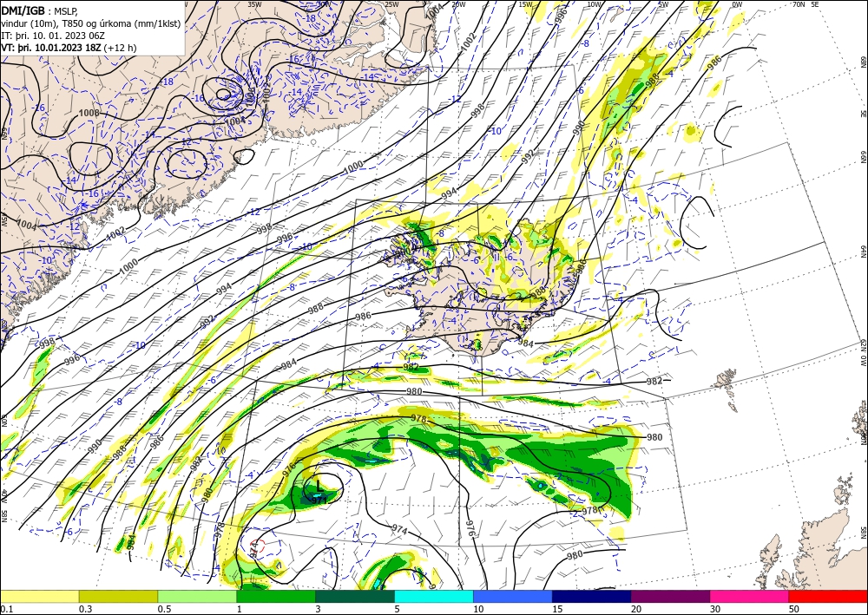
Task: Click the legend value 0.3
Action: pos(85,609)
